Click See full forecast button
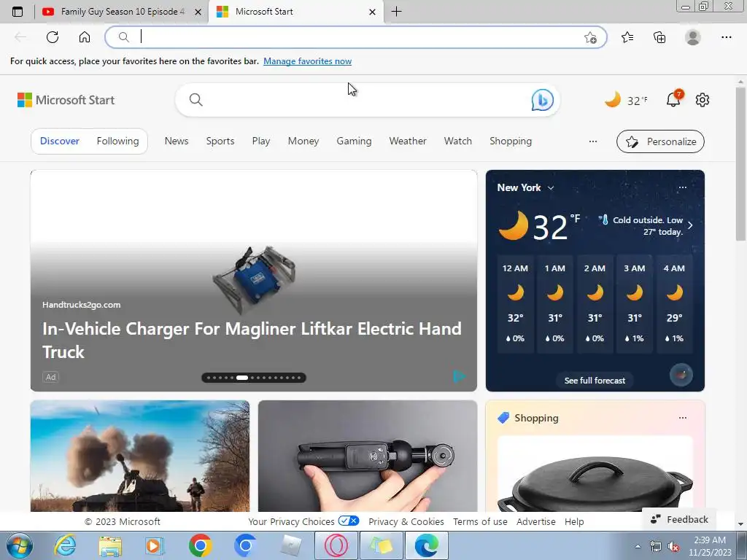This screenshot has width=747, height=560. coord(595,381)
